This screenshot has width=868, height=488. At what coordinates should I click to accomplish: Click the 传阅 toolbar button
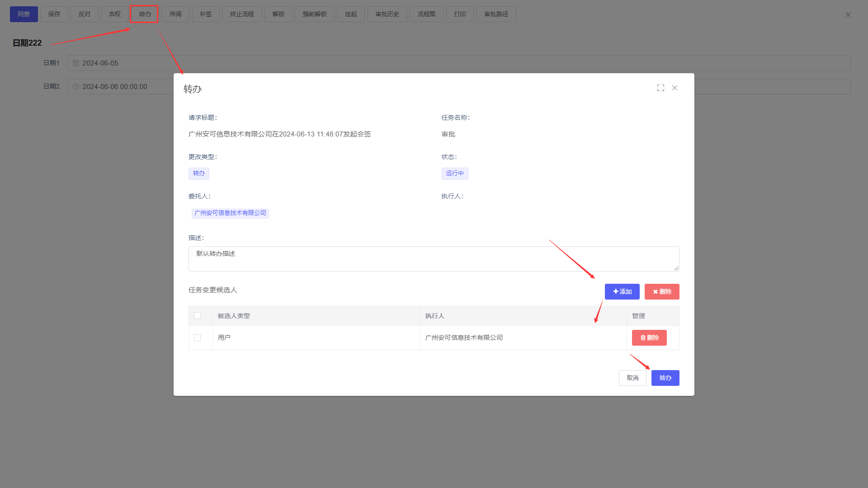(175, 14)
